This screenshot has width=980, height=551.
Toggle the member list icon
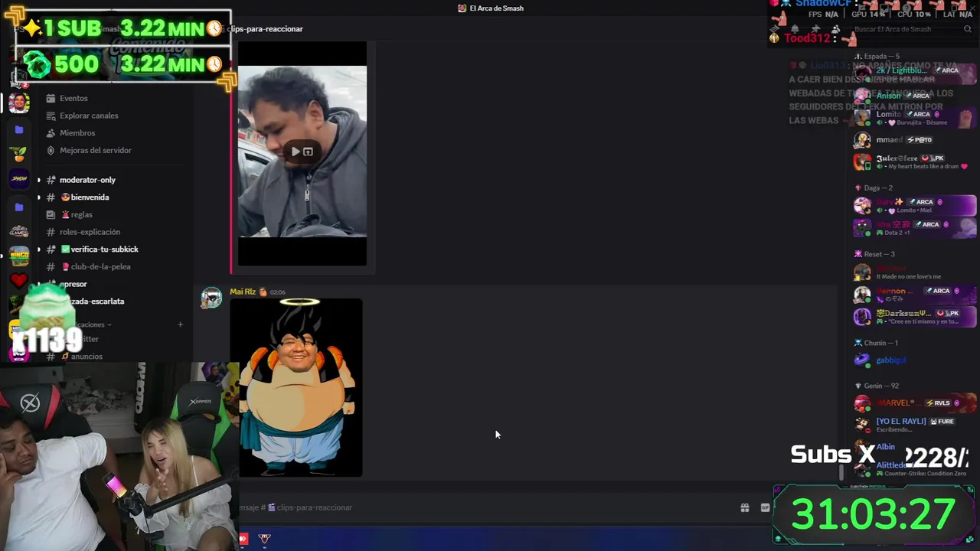835,29
